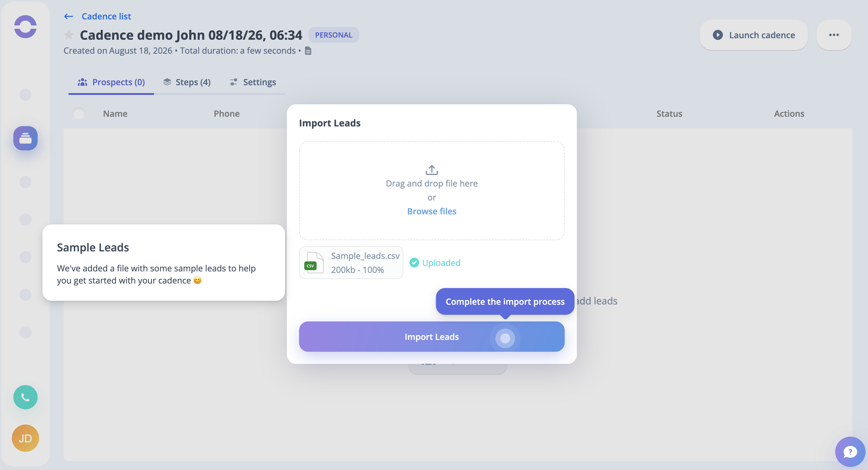Click the Import Leads dialog title
Image resolution: width=868 pixels, height=470 pixels.
[x=330, y=123]
